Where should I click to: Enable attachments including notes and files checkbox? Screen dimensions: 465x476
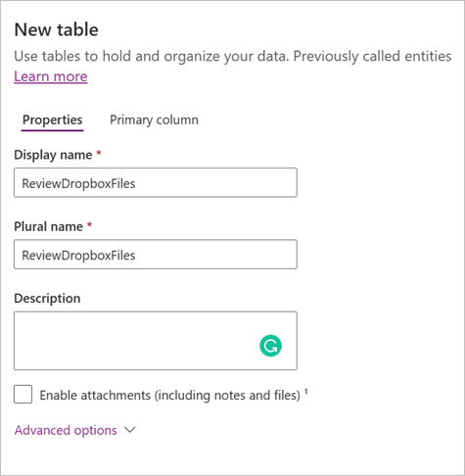23,395
